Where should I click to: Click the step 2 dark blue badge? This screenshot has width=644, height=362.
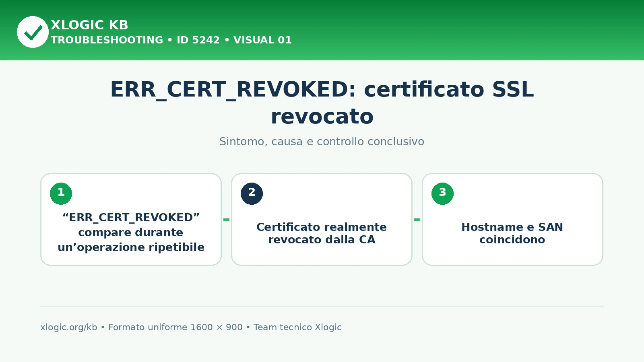[x=252, y=193]
